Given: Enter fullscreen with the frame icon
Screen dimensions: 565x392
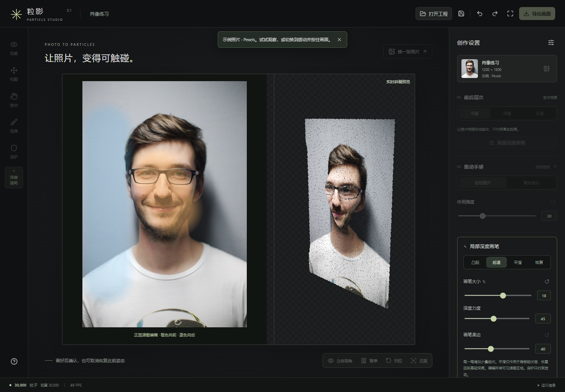Looking at the screenshot, I should 510,14.
